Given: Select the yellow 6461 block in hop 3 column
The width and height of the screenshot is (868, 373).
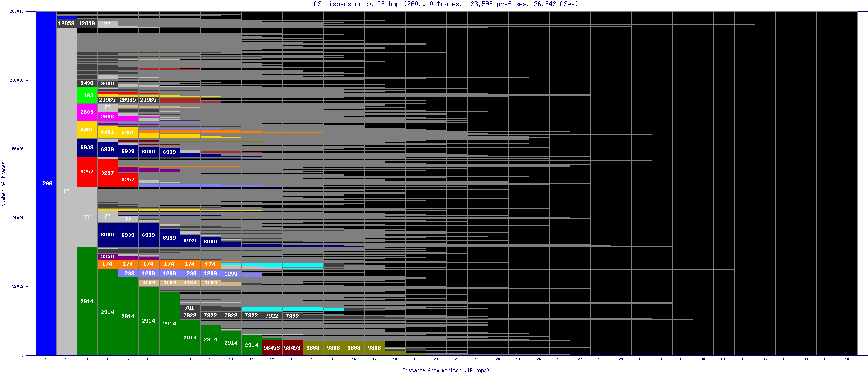Looking at the screenshot, I should pyautogui.click(x=87, y=130).
